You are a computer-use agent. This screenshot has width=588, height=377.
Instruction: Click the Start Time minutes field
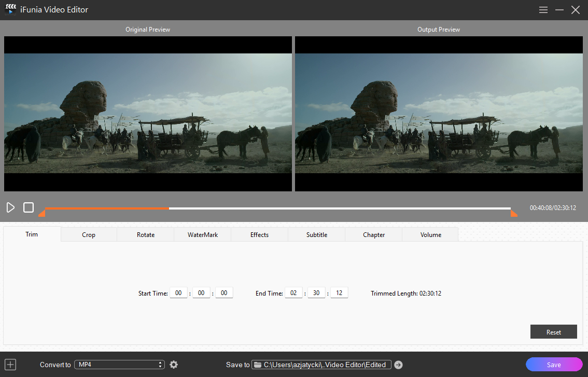[201, 293]
